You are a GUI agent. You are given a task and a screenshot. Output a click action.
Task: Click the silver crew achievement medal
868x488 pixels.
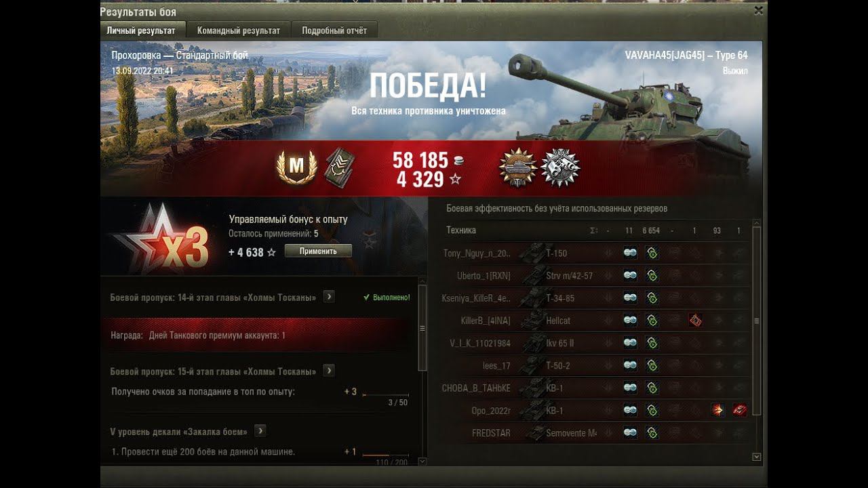pyautogui.click(x=560, y=167)
